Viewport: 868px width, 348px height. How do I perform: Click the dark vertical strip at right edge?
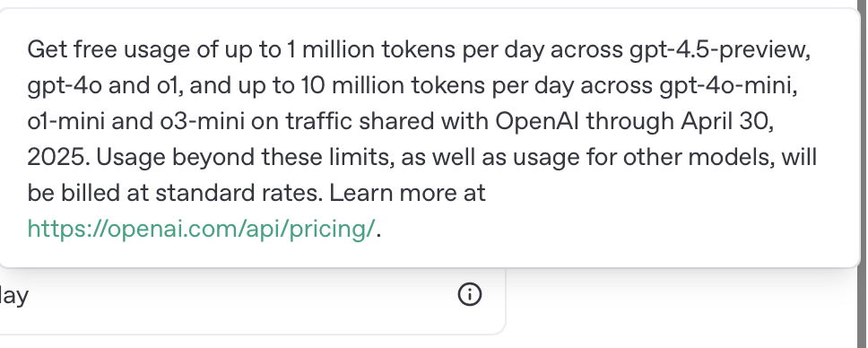863,174
